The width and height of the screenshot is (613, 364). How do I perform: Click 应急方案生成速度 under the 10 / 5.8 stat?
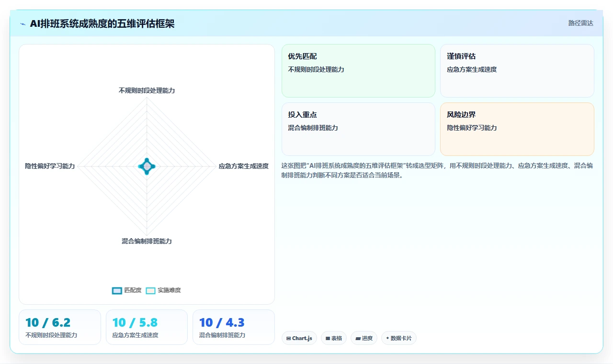[135, 335]
